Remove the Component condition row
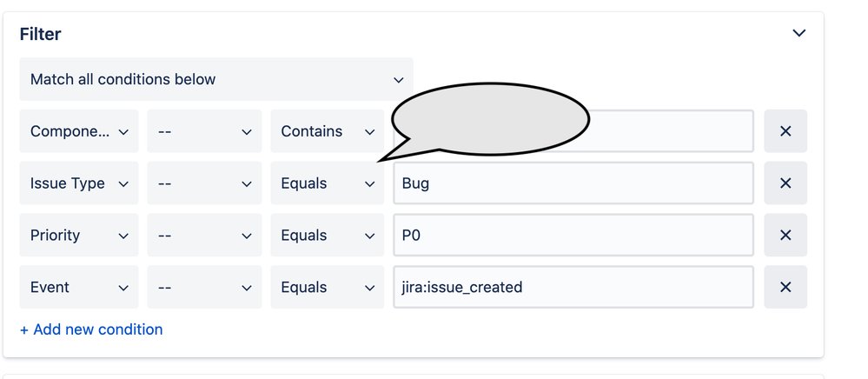This screenshot has height=379, width=868. click(x=785, y=131)
